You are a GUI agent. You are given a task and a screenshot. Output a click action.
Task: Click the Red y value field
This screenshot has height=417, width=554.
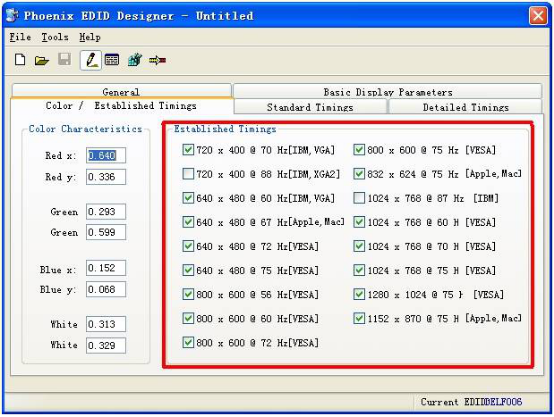click(x=106, y=177)
